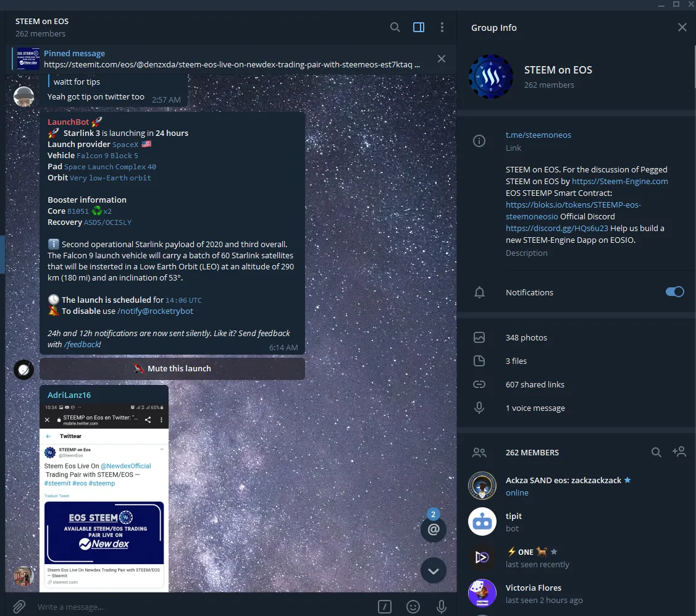The height and width of the screenshot is (616, 696).
Task: Click the 14:06 UTC launch time
Action: [183, 300]
